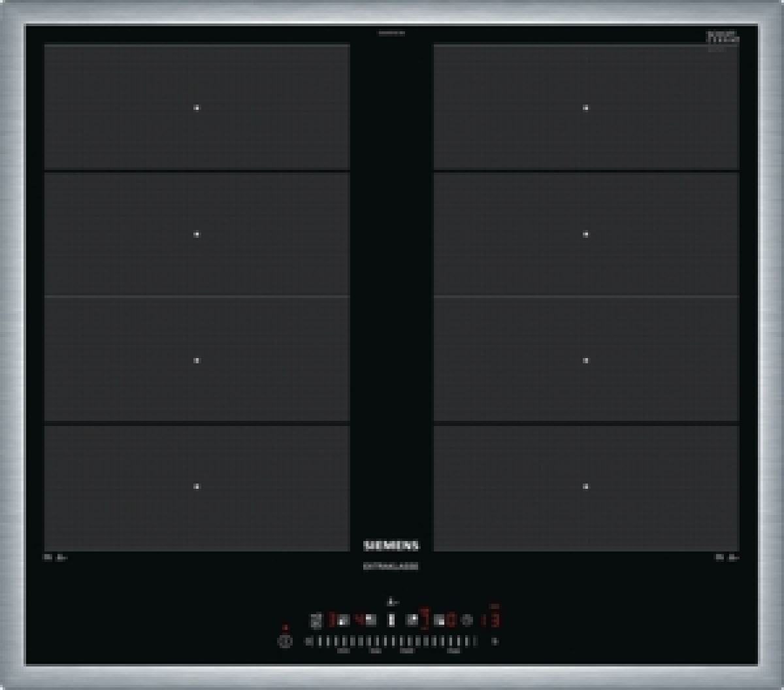This screenshot has width=784, height=690.
Task: Tap the small symbol right of the power slider
Action: pos(495,641)
